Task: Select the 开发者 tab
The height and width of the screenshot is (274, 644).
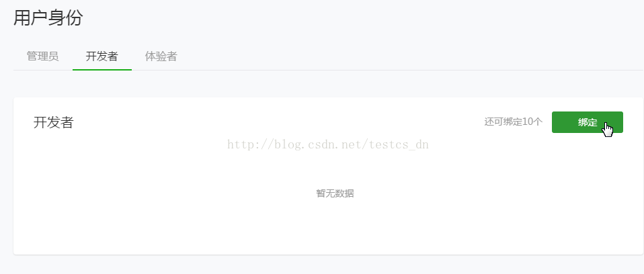Action: point(102,56)
